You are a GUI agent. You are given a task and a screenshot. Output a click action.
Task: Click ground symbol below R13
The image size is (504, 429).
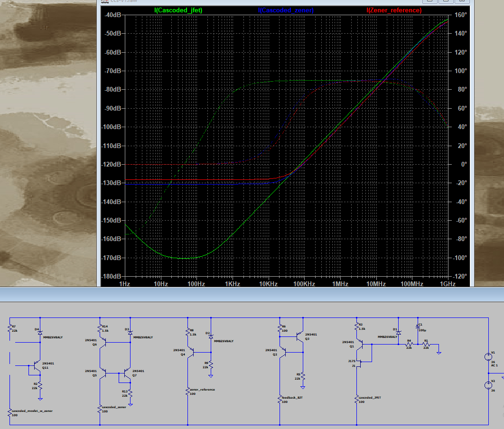pos(130,405)
